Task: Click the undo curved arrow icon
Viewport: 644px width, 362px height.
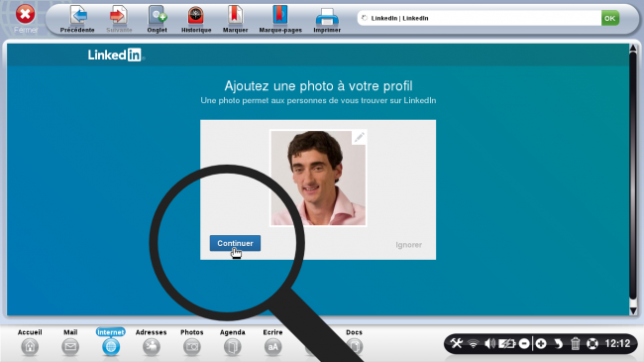Action: [x=558, y=343]
